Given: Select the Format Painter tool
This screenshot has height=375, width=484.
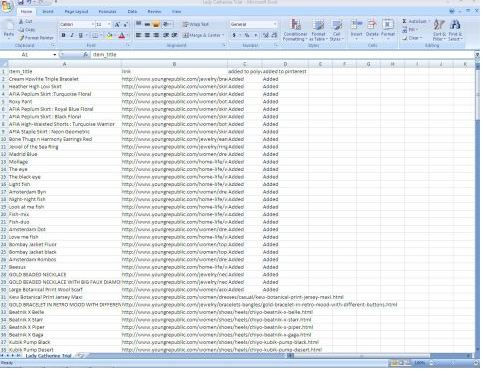Looking at the screenshot, I should [x=36, y=38].
